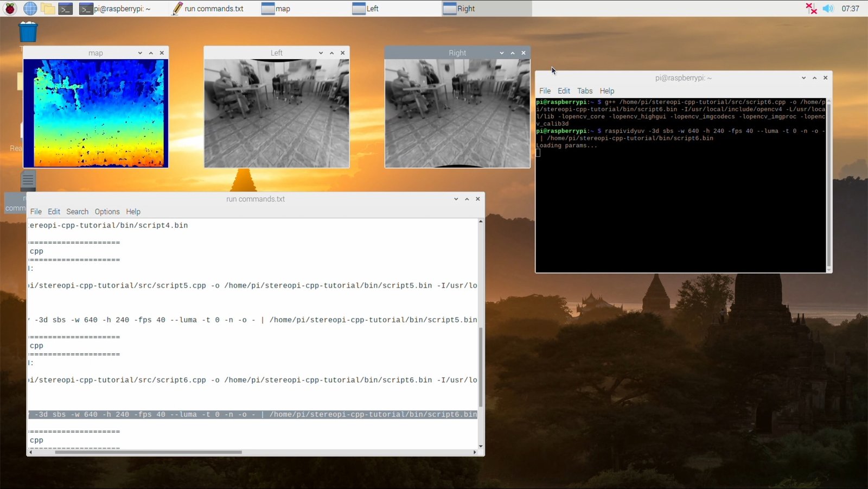Click the terminal window scrollbar
Viewport: 868px width, 489px height.
click(x=828, y=185)
